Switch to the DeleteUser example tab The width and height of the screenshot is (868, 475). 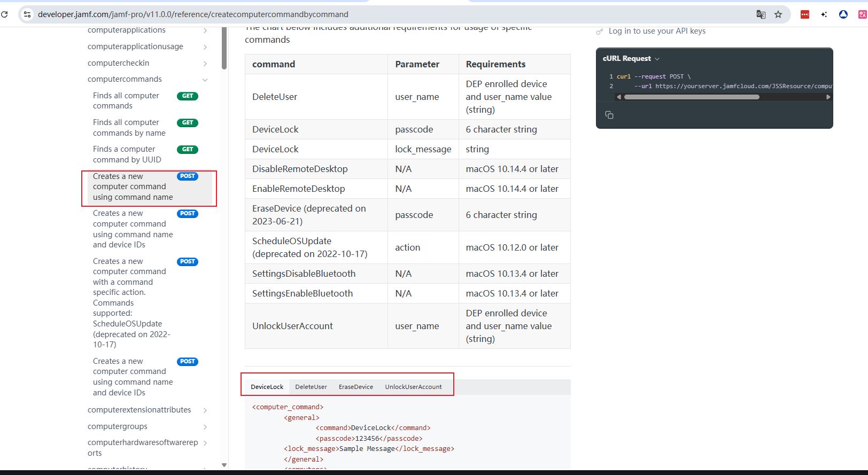coord(311,387)
